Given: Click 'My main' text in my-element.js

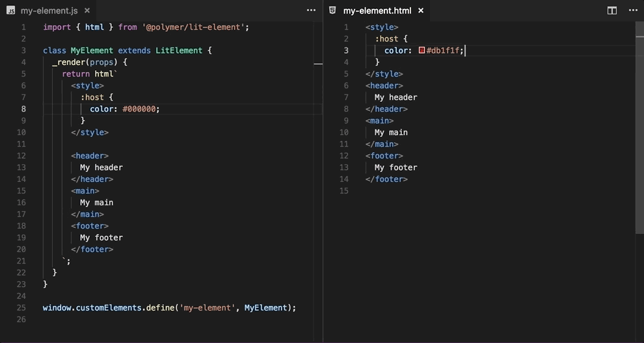Looking at the screenshot, I should point(96,203).
